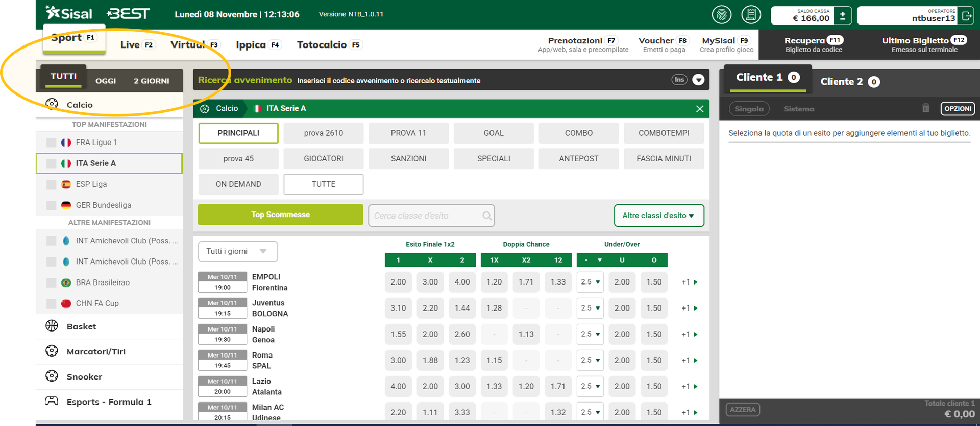Open 2.5 threshold dropdown for EMPOLI Fiorentina
Image resolution: width=980 pixels, height=426 pixels.
590,282
